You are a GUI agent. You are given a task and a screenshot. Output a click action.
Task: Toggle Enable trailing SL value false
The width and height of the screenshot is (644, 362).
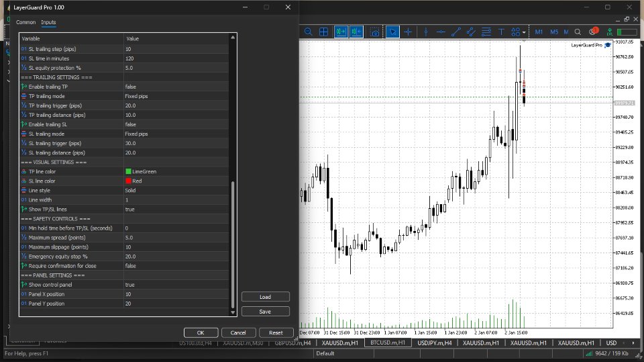176,124
